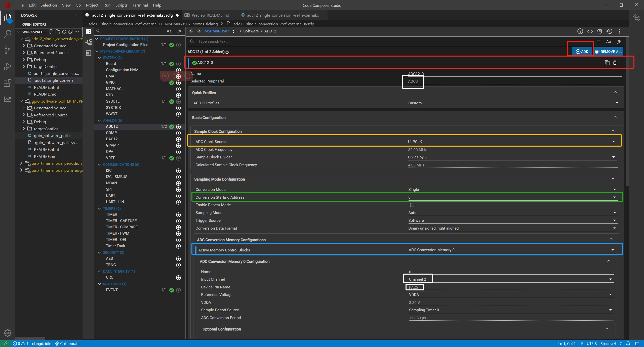Toggle match case Aa in module search

pyautogui.click(x=169, y=31)
